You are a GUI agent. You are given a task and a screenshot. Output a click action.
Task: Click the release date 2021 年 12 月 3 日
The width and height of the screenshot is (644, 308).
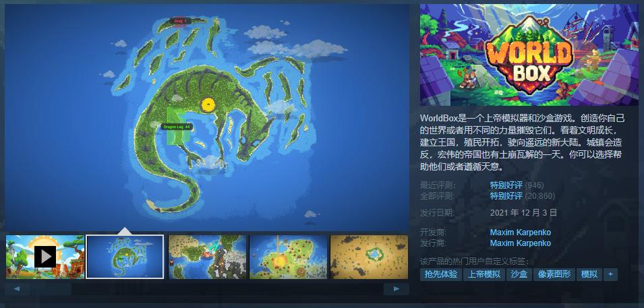[523, 213]
